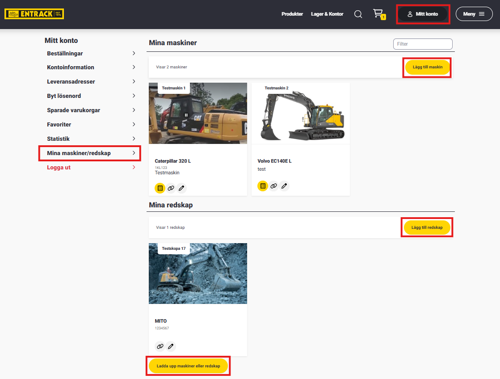500x379 pixels.
Task: Open the Meny hamburger dropdown
Action: [x=474, y=14]
